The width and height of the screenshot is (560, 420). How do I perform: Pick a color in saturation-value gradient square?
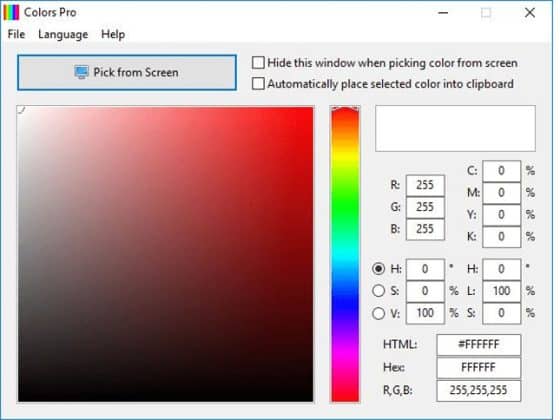(x=165, y=254)
